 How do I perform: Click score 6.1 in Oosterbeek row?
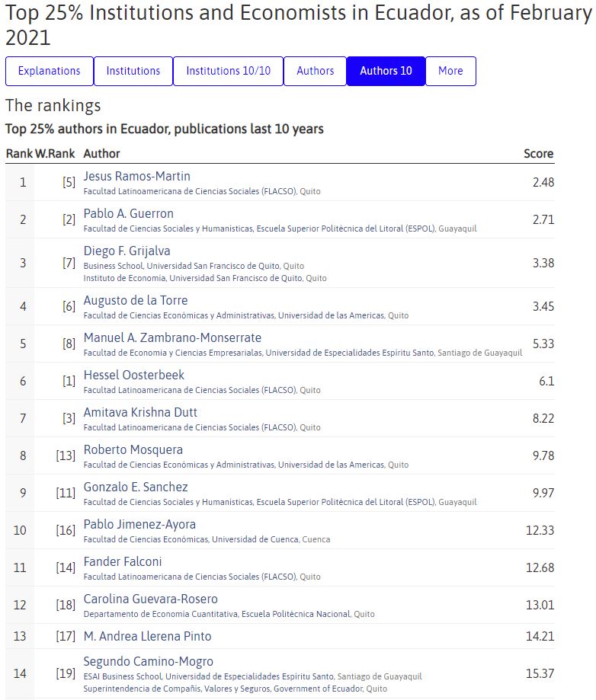tap(546, 382)
